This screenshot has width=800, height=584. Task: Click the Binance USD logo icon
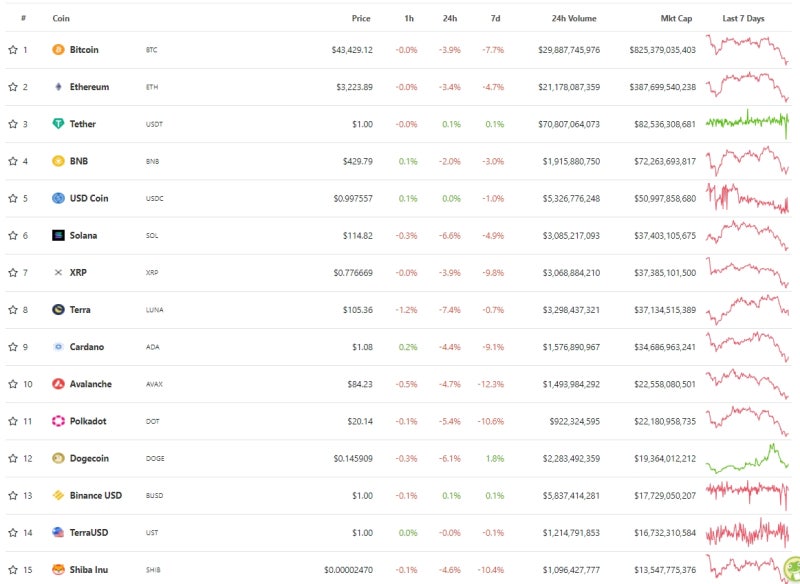point(58,495)
